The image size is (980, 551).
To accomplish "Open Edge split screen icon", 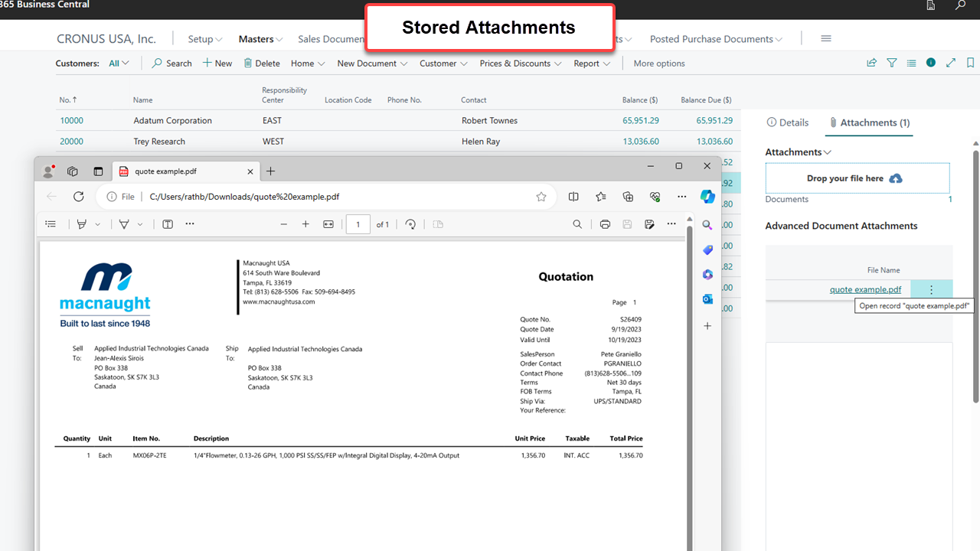I will point(573,197).
